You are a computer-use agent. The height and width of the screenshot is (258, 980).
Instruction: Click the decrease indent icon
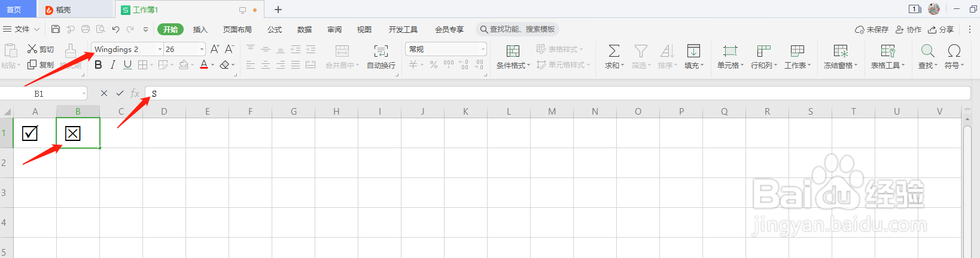point(296,49)
